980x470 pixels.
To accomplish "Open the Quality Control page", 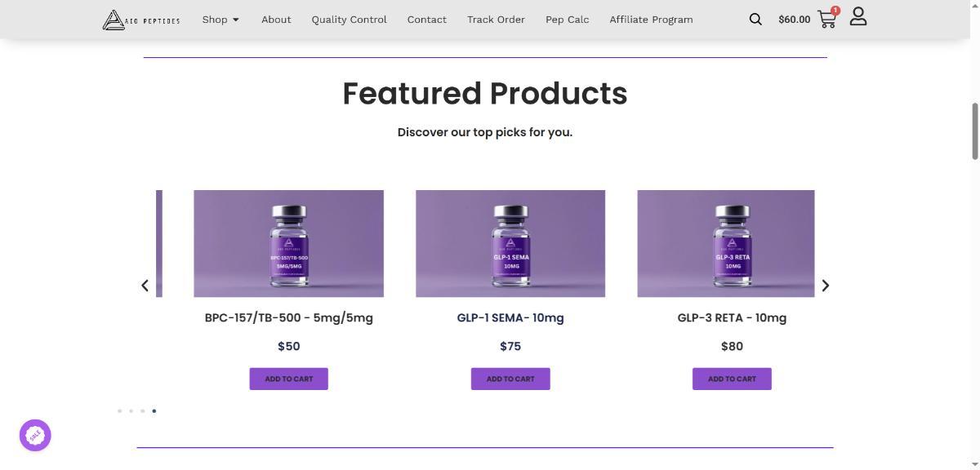I will click(x=349, y=20).
